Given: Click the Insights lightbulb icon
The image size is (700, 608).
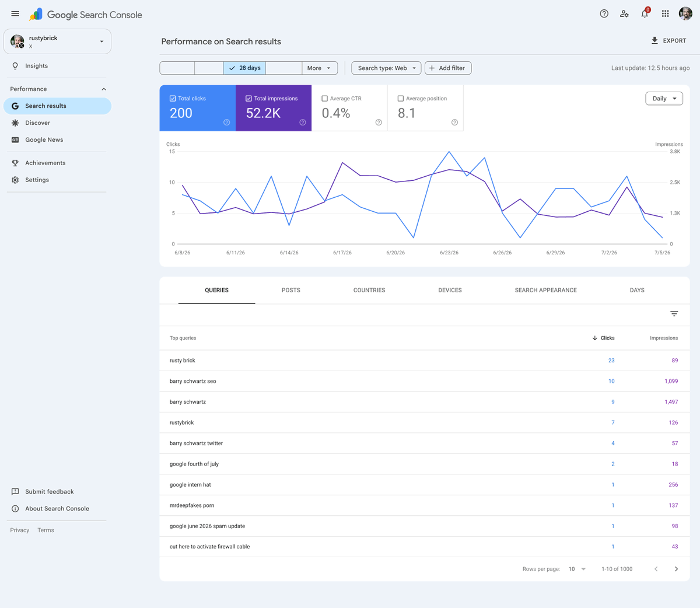Looking at the screenshot, I should click(15, 66).
